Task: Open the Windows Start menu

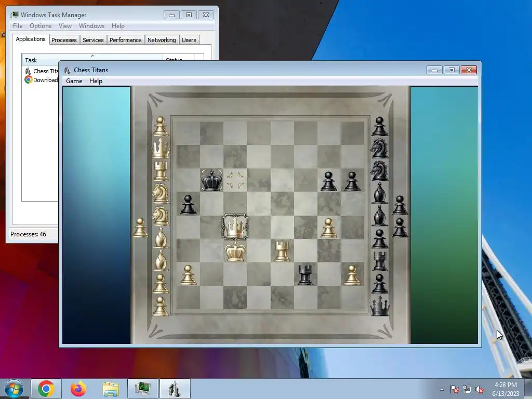Action: [14, 389]
